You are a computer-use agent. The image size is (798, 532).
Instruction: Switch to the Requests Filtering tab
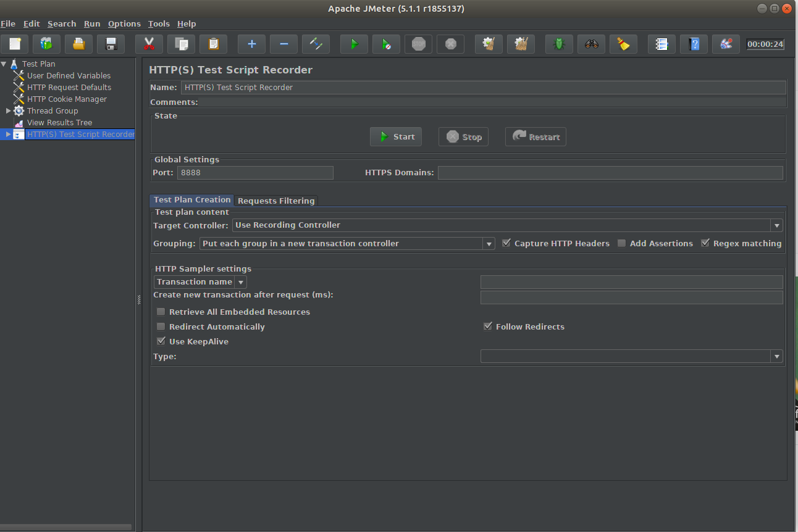coord(276,201)
